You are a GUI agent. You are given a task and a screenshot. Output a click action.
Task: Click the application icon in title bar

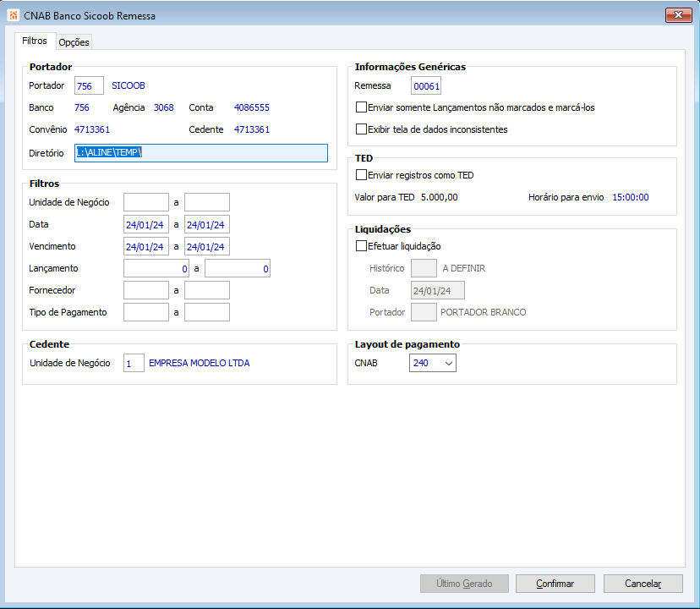(x=14, y=15)
